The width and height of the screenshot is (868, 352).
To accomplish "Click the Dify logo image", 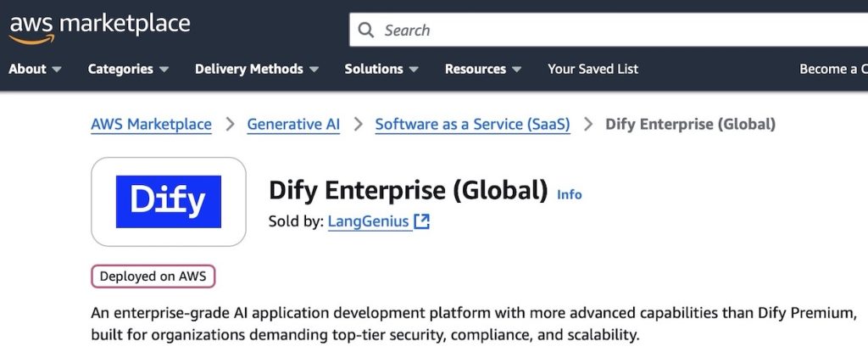I will click(169, 202).
